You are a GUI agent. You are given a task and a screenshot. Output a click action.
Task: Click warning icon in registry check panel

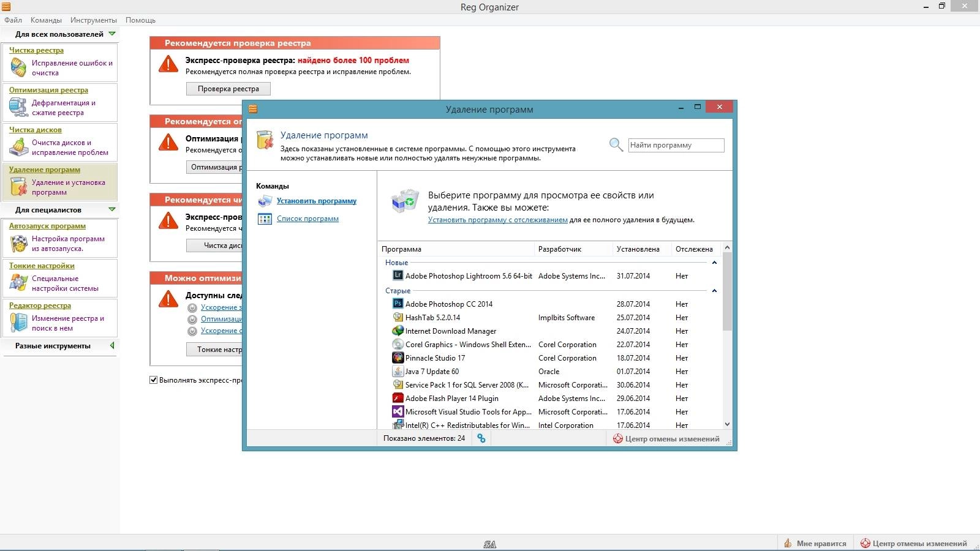tap(168, 64)
